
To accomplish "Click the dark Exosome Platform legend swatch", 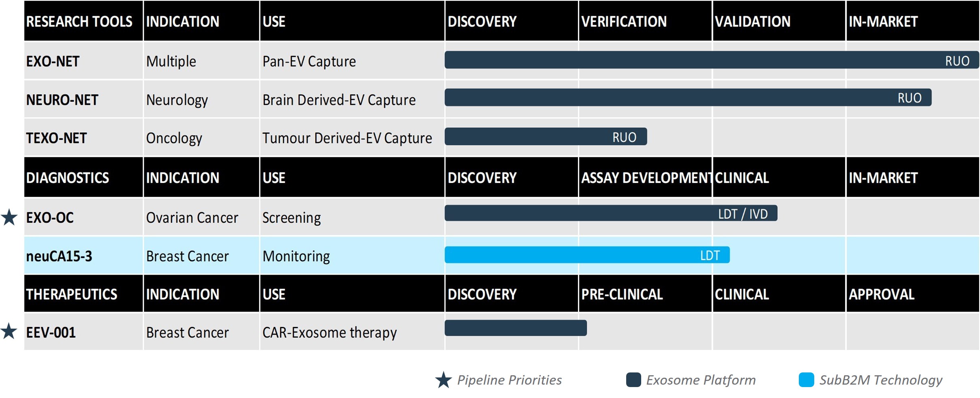I will tap(633, 380).
